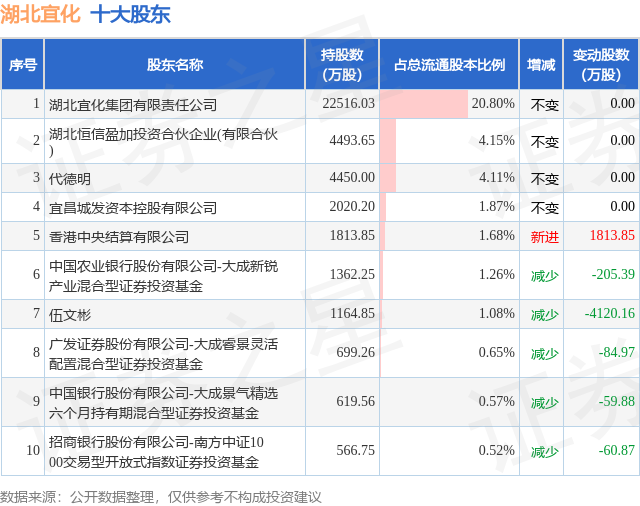Click the 数据来源 disclaimer footer text
This screenshot has height=506, width=640.
[x=161, y=497]
